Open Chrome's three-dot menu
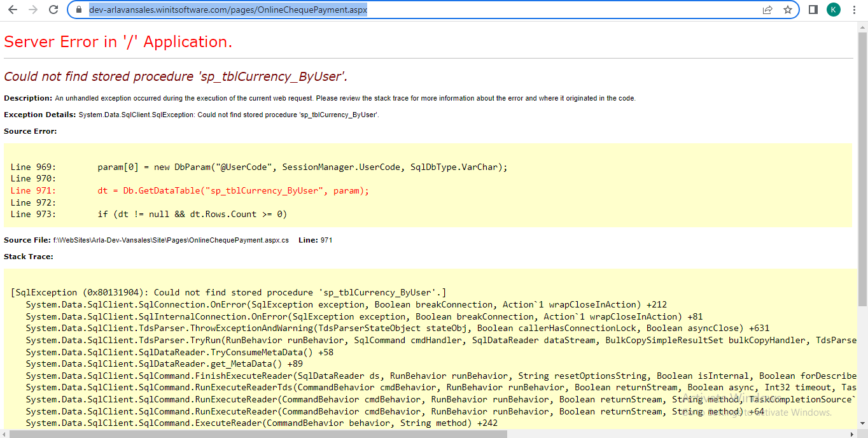The image size is (868, 438). click(x=854, y=10)
